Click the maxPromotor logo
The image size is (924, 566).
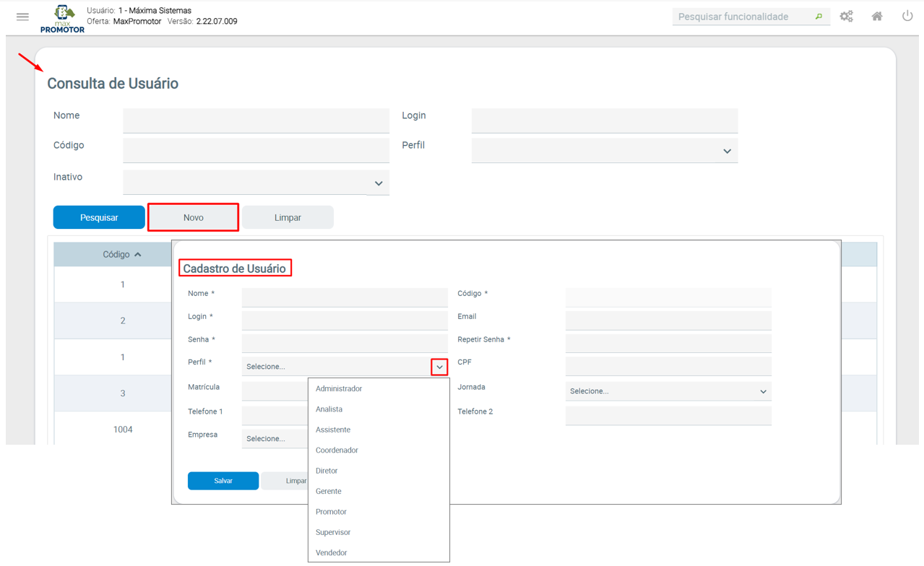point(63,19)
